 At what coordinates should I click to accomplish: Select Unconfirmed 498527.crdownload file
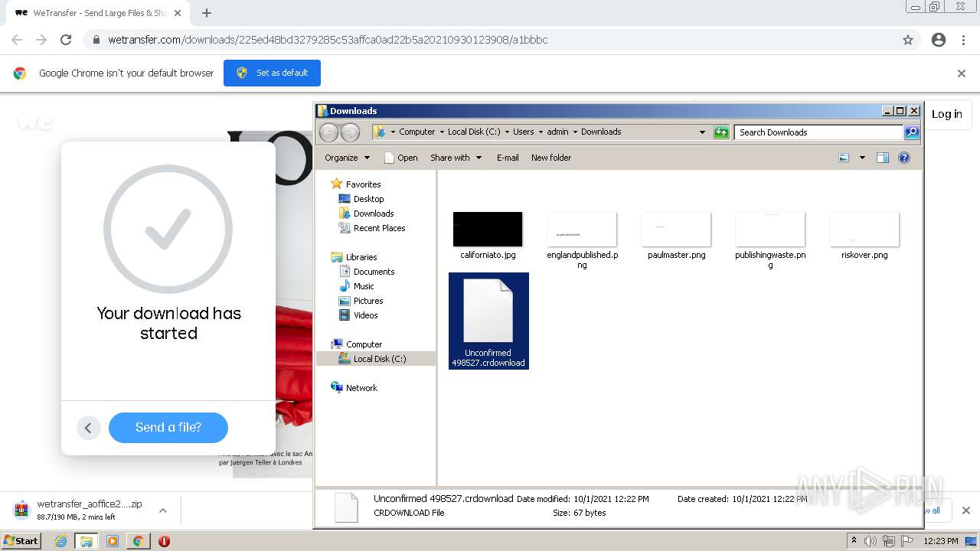(488, 321)
